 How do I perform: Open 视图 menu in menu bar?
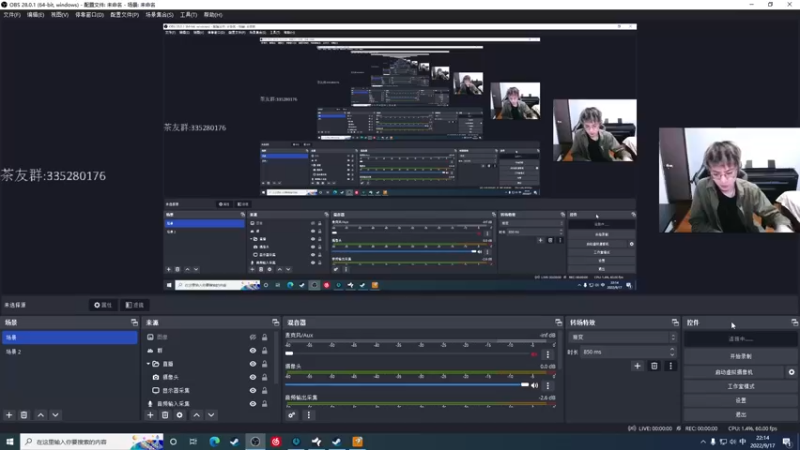59,15
